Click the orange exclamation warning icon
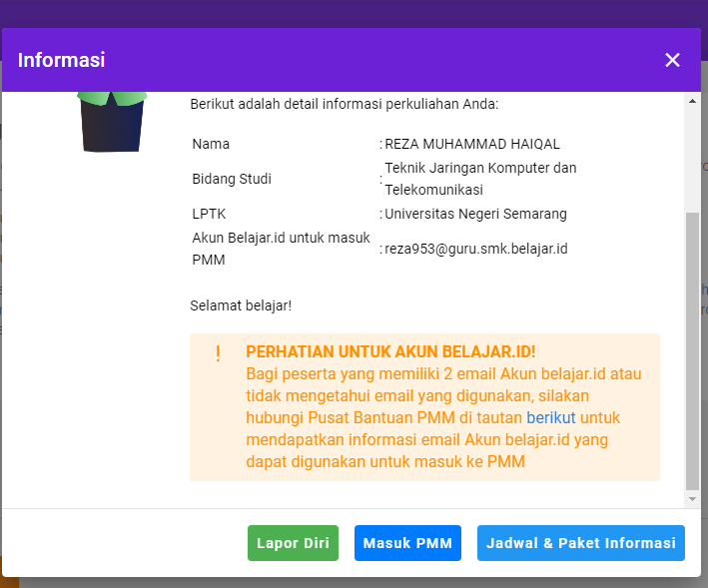Screen dimensions: 708x588 tap(218, 353)
